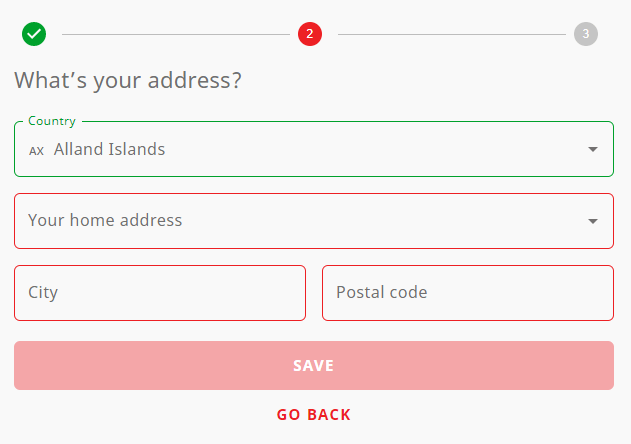Go back using the GO BACK link
Image resolution: width=631 pixels, height=444 pixels.
click(314, 415)
